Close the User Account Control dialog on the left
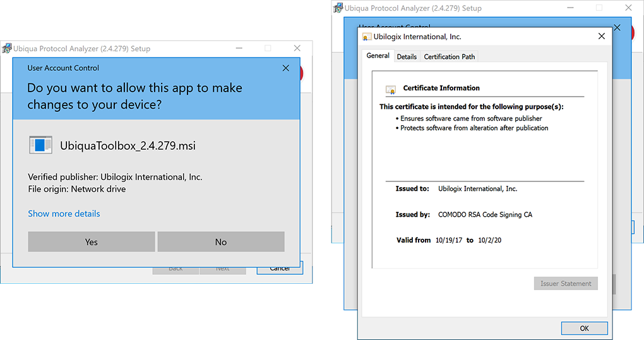644x340 pixels. pyautogui.click(x=286, y=68)
